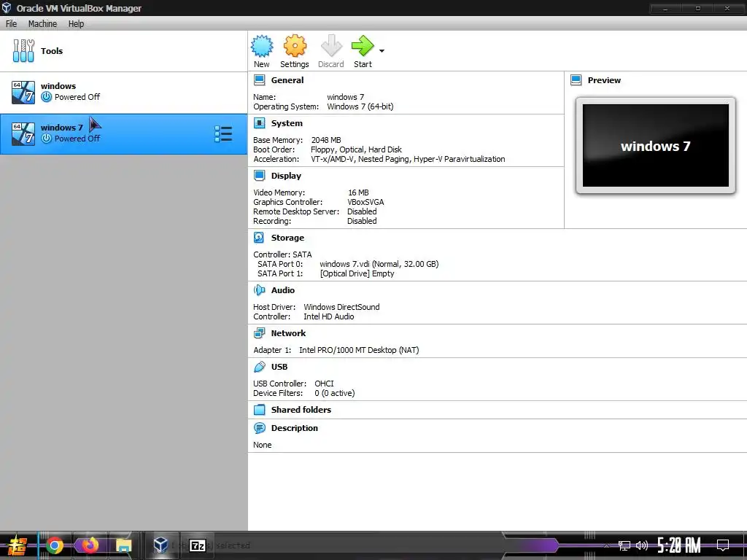Click 'Powered Off' status of windows 7 VM

[77, 139]
